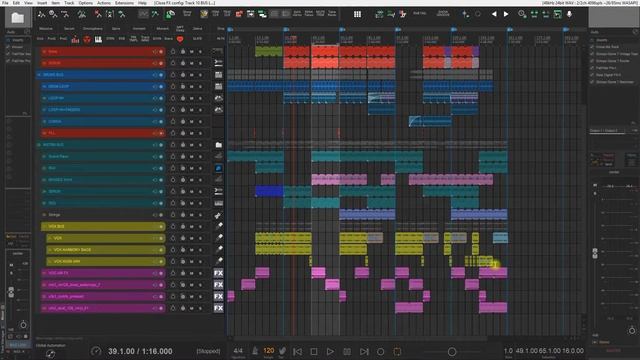The image size is (640, 360).
Task: Open the Insert menu
Action: (x=42, y=3)
